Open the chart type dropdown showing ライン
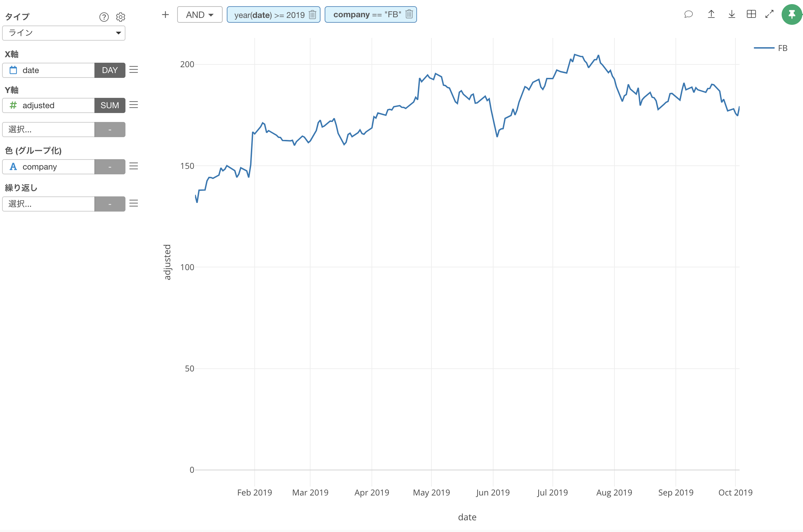This screenshot has width=803, height=532. [x=64, y=33]
